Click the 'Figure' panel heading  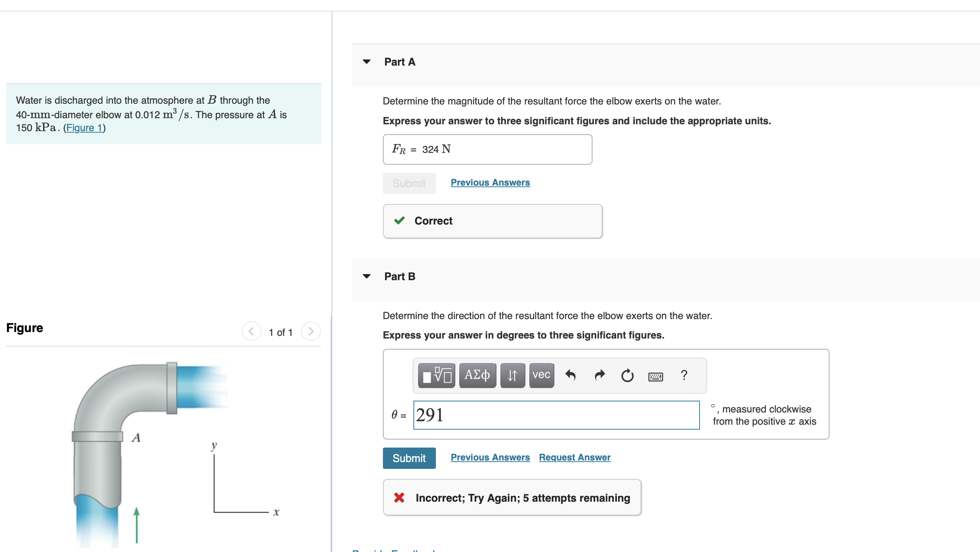(25, 328)
